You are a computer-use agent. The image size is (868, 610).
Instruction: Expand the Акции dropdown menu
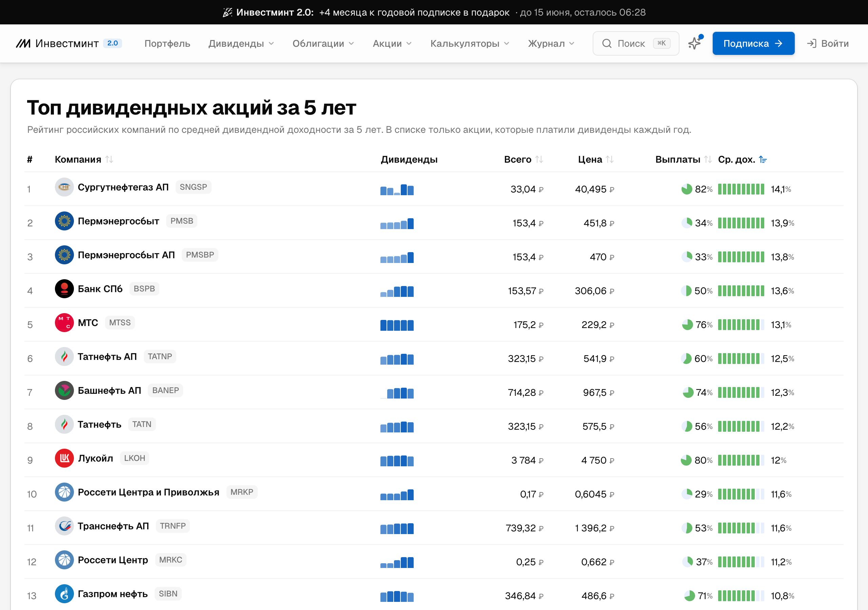392,43
